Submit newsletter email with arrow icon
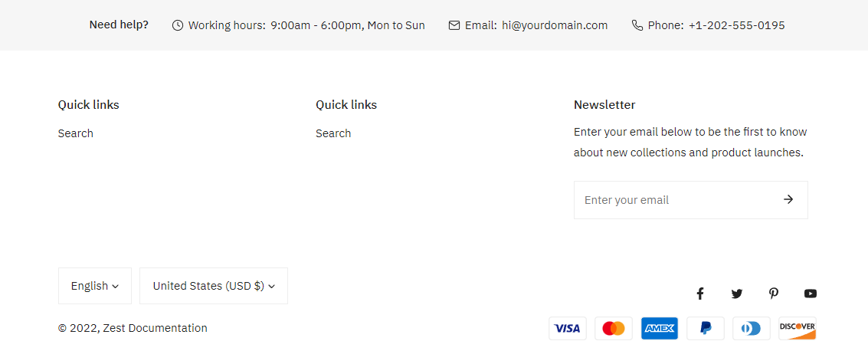 [788, 200]
